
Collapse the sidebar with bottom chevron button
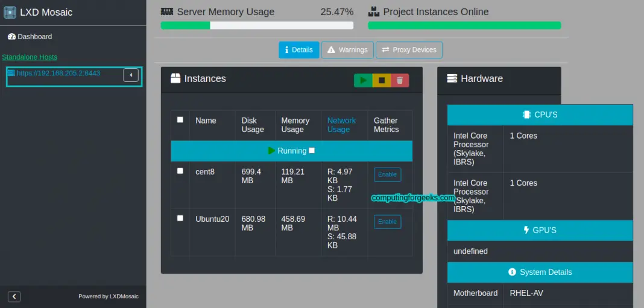click(x=14, y=296)
